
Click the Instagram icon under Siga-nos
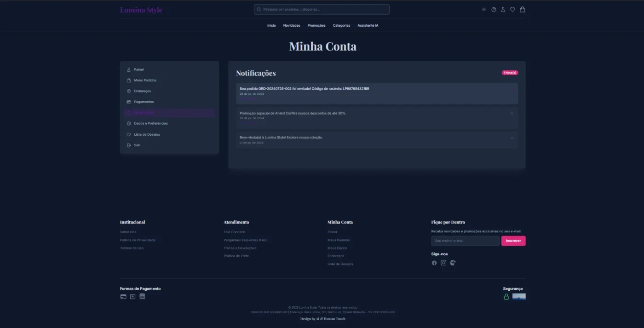[x=443, y=263]
